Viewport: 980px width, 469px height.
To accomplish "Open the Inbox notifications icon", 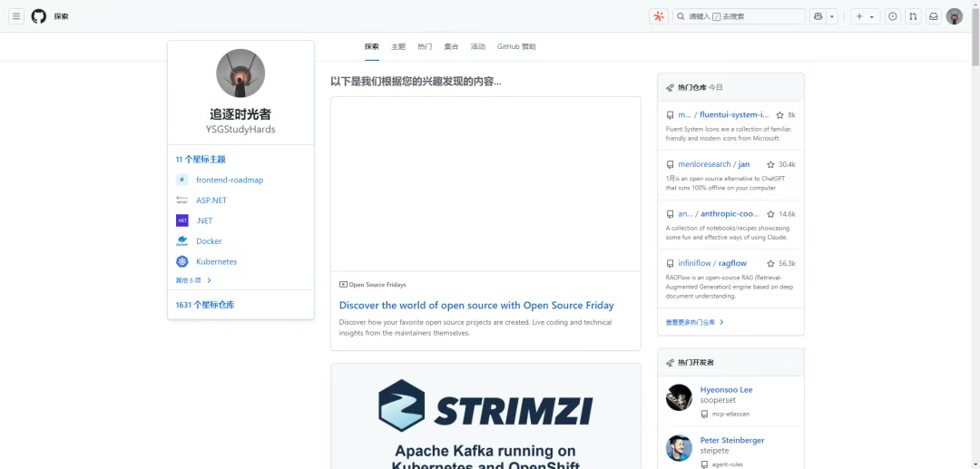I will [933, 17].
